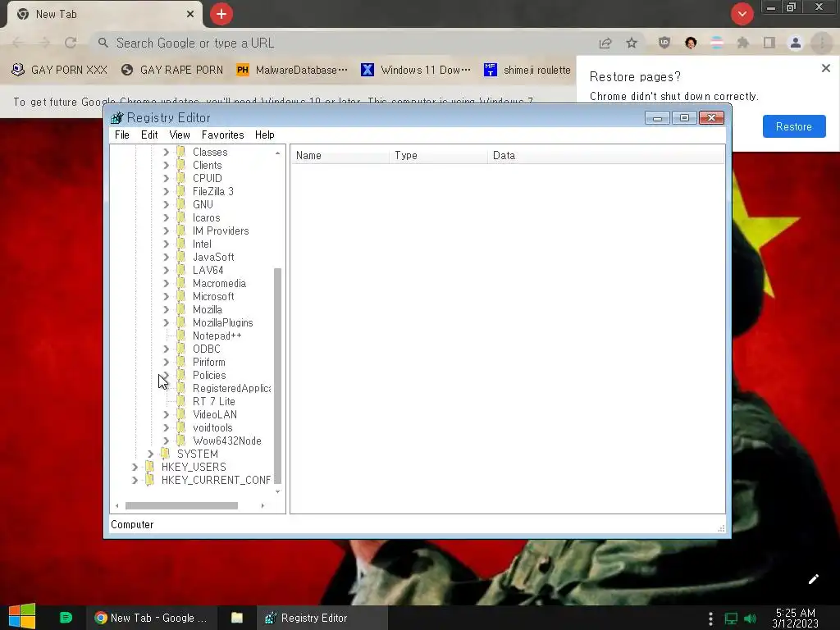
Task: Open the Favorites menu in Registry Editor
Action: tap(222, 135)
